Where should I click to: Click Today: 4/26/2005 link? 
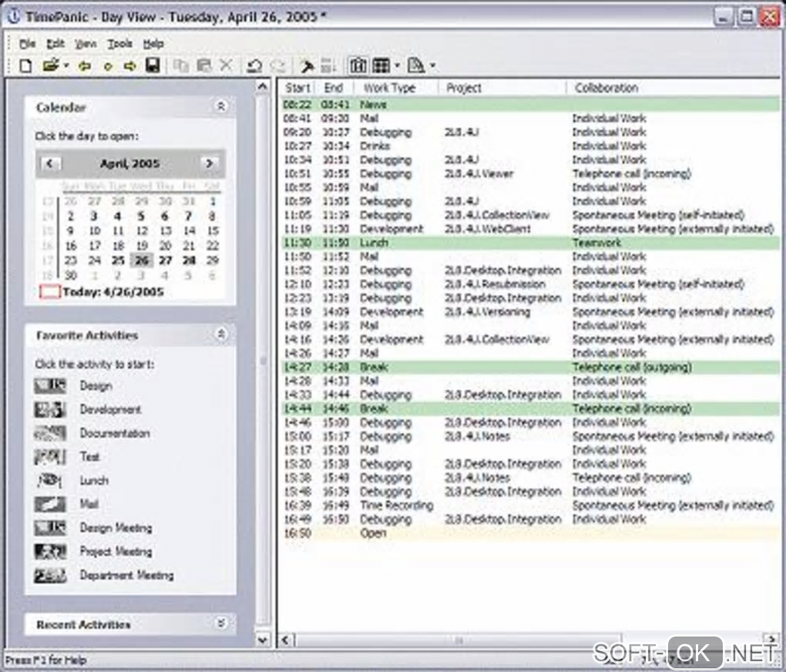[102, 292]
